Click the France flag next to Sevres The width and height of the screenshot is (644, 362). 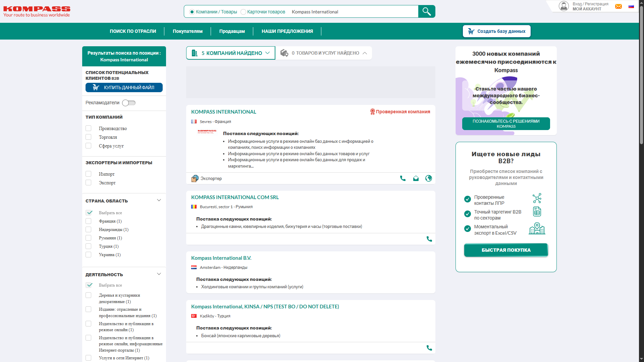pyautogui.click(x=194, y=122)
